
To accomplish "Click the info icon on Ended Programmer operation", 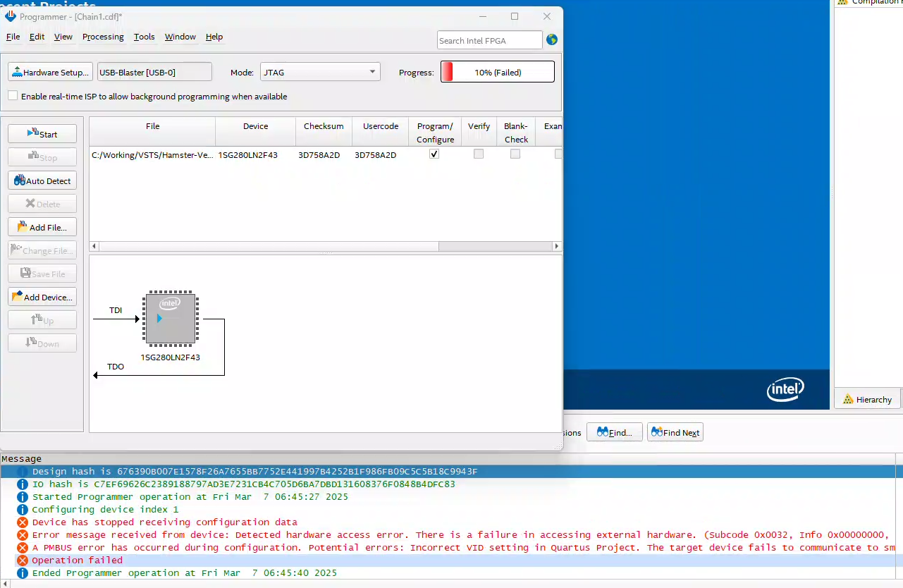I will [x=22, y=573].
